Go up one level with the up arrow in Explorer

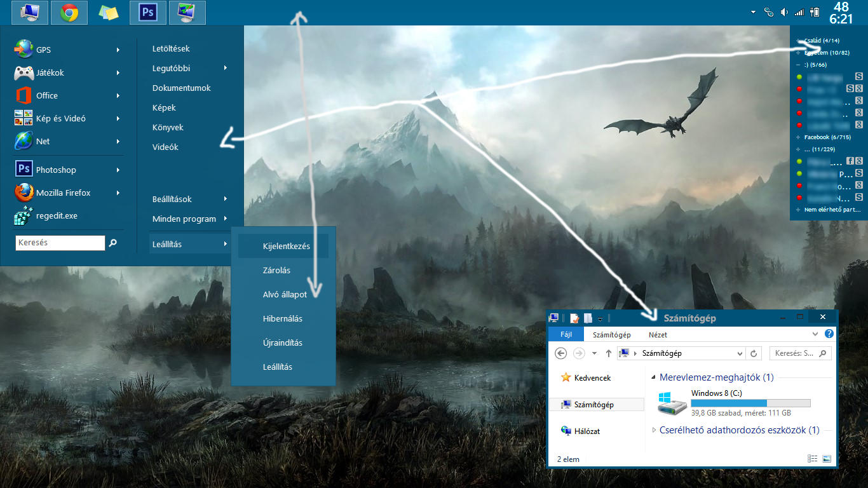[609, 353]
